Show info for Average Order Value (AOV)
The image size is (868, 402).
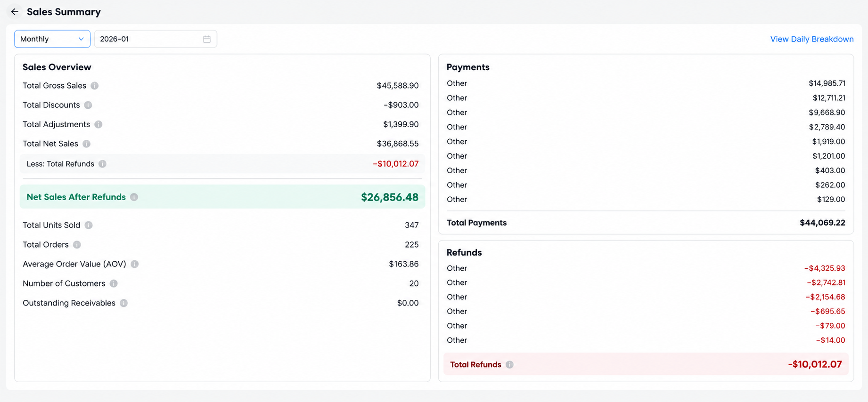[135, 264]
